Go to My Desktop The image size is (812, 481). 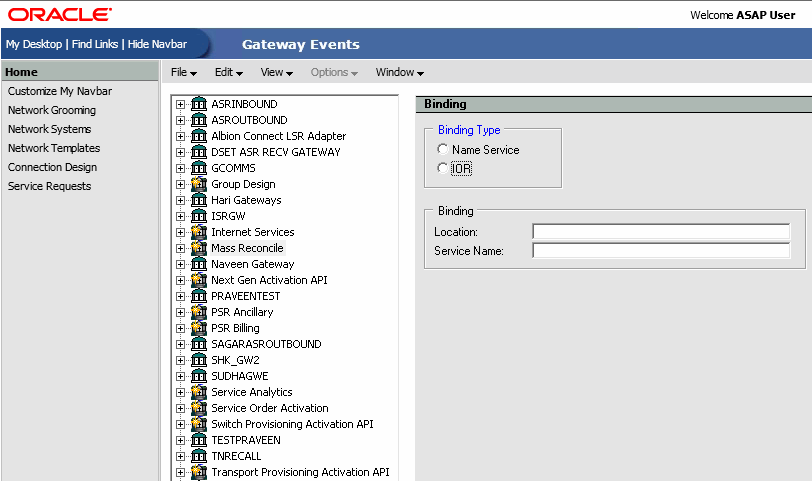[x=34, y=45]
